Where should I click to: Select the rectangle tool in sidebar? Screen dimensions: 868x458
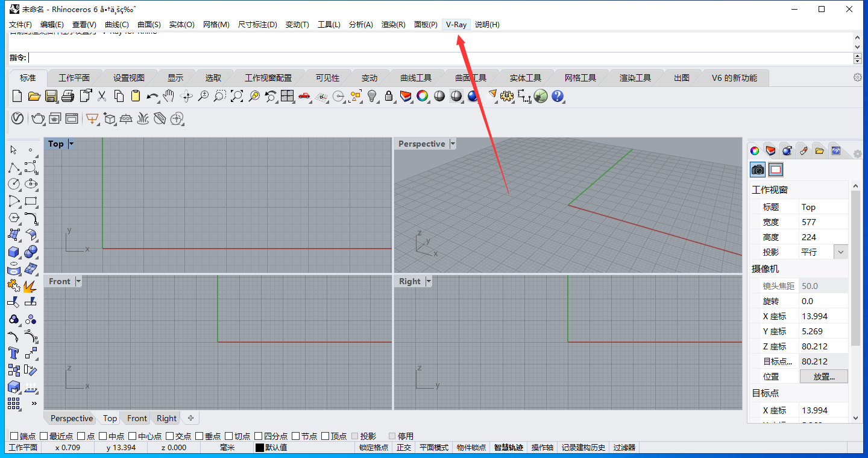coord(31,201)
